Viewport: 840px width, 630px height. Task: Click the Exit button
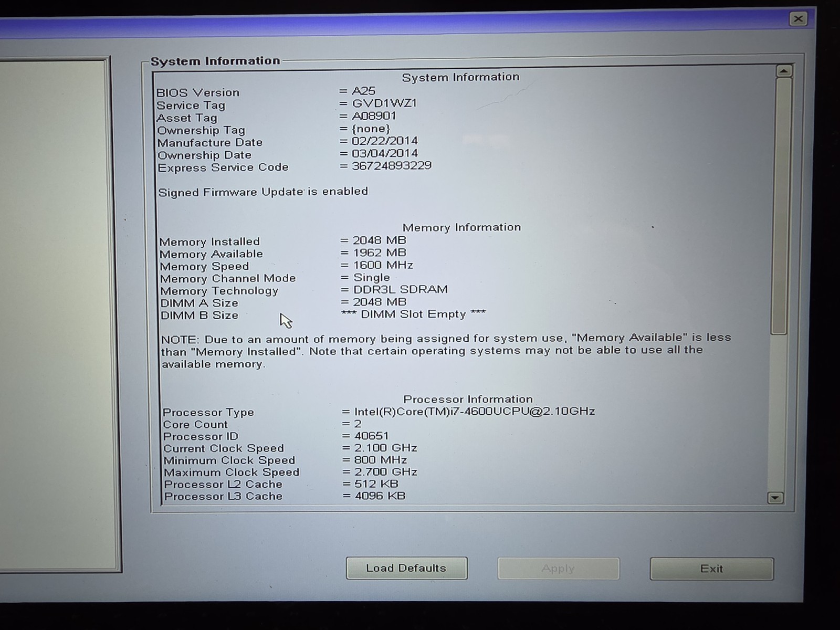[711, 569]
